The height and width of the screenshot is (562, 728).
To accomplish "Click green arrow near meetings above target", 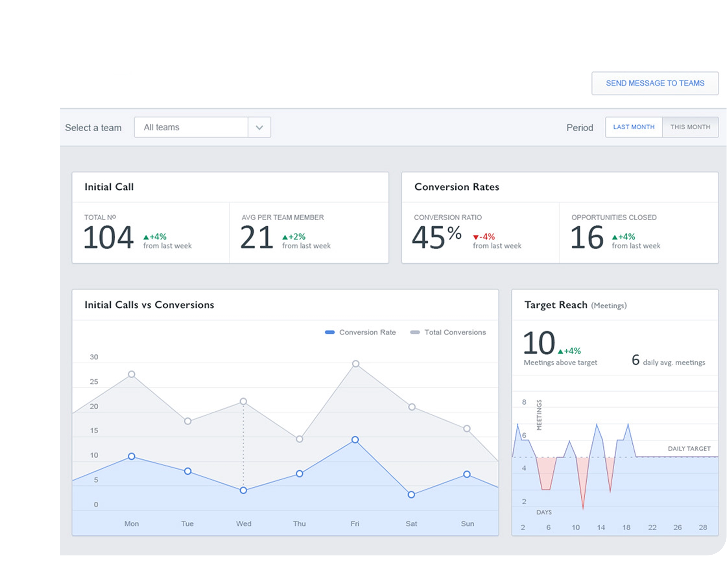I will [x=560, y=351].
